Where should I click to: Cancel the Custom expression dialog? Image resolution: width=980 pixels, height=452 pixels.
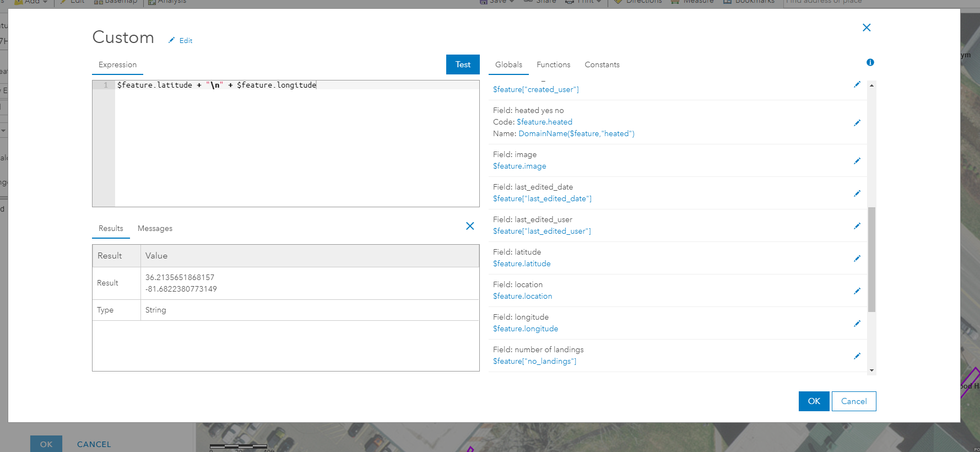[x=854, y=401]
